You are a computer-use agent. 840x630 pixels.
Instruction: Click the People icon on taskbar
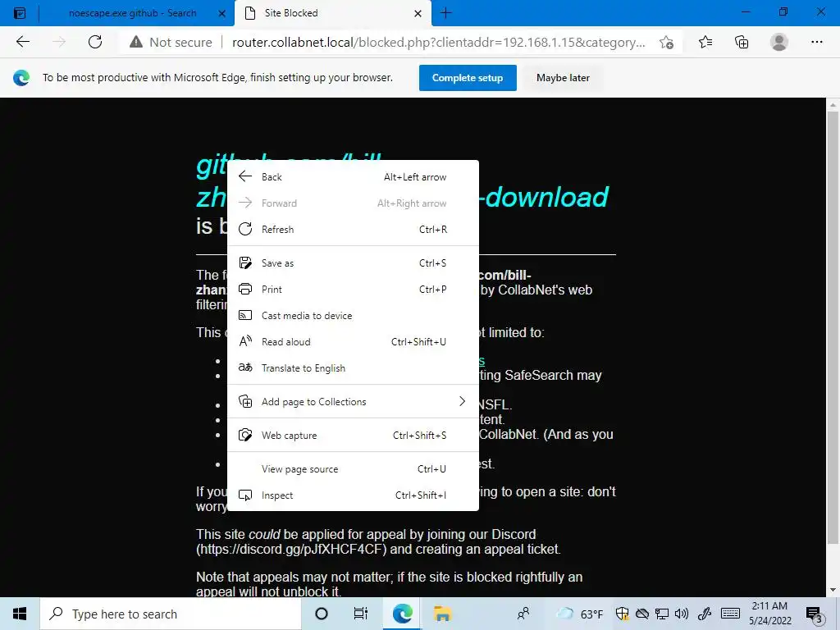tap(523, 614)
